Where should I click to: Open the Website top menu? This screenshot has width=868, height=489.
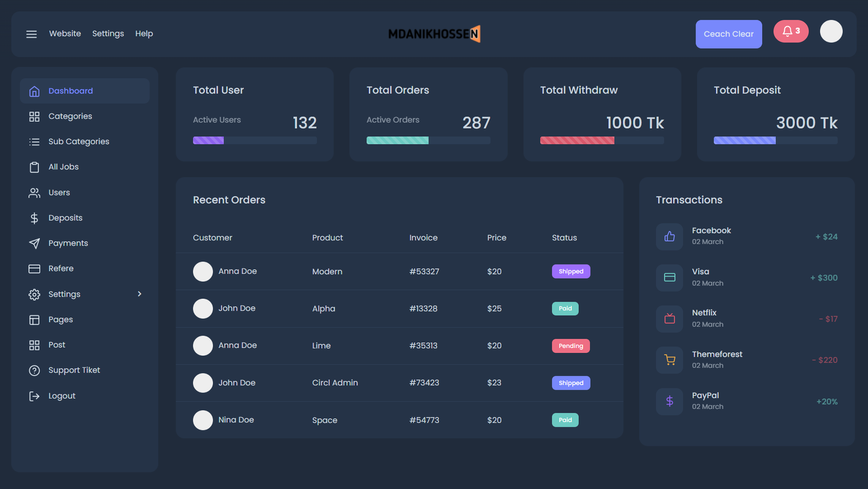pyautogui.click(x=65, y=34)
